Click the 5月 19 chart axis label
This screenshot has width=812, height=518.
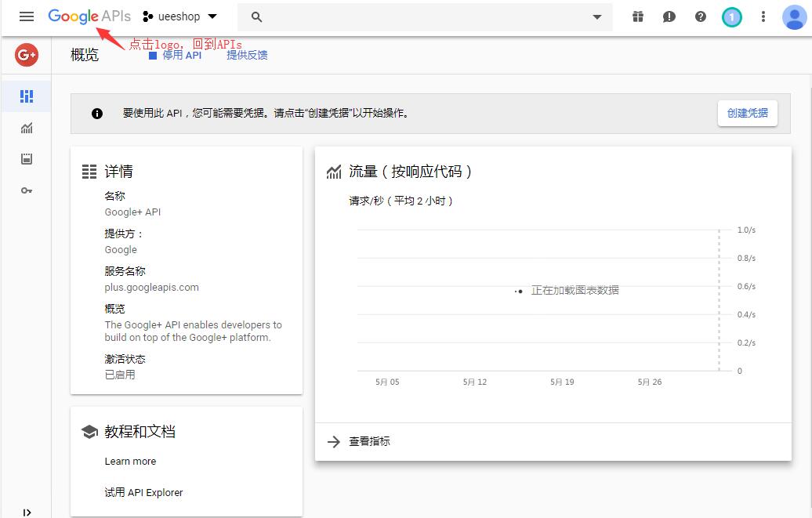[562, 382]
